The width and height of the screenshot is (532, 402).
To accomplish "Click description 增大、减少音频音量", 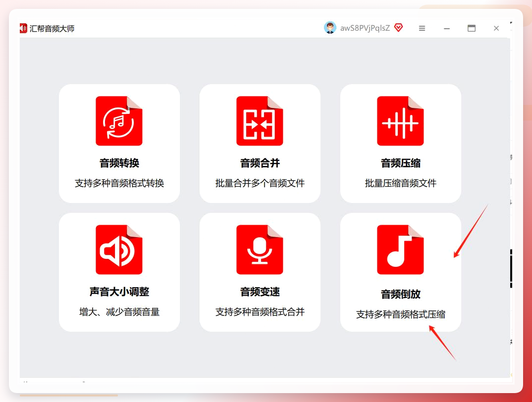I will pyautogui.click(x=119, y=312).
